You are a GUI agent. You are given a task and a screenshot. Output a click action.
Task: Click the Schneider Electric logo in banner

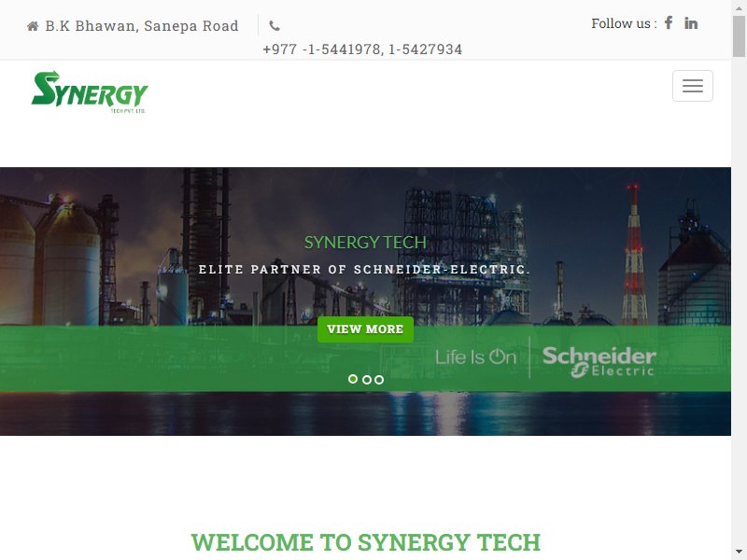pos(599,362)
